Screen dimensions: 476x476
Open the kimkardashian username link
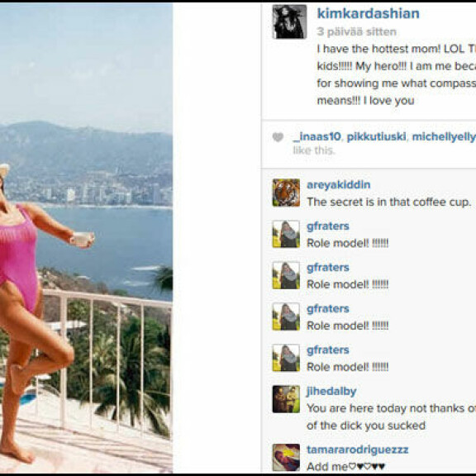(x=369, y=13)
